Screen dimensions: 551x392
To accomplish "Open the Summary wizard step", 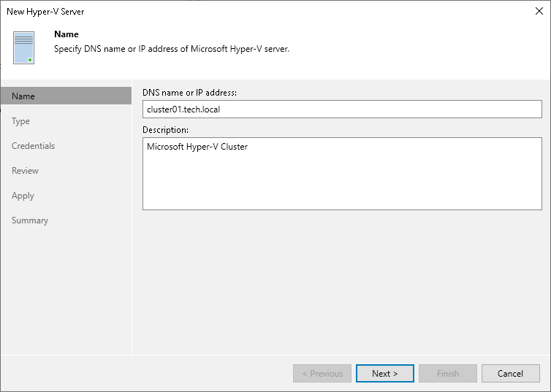I will [30, 220].
